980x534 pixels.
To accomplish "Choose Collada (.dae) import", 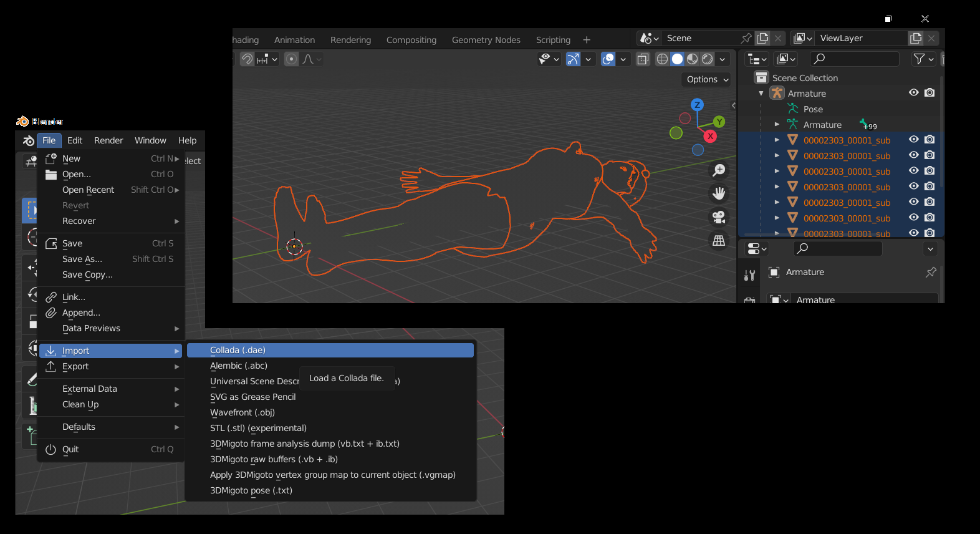I will click(x=330, y=350).
